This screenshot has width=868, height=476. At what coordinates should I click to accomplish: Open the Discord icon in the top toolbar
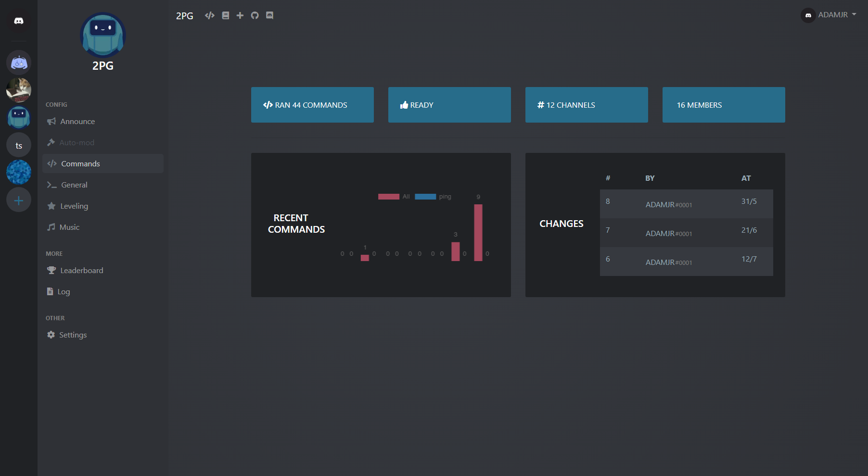pyautogui.click(x=269, y=15)
